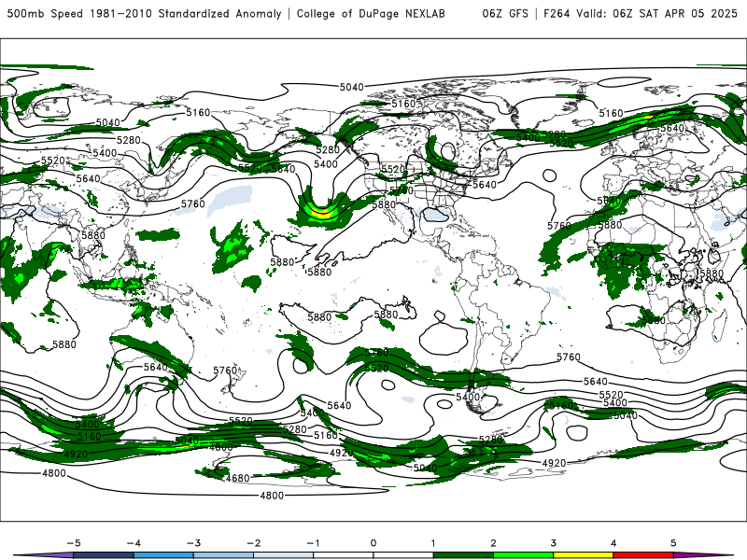
Task: Click the 'College of DuPage NEXLAB' text
Action: pyautogui.click(x=371, y=14)
